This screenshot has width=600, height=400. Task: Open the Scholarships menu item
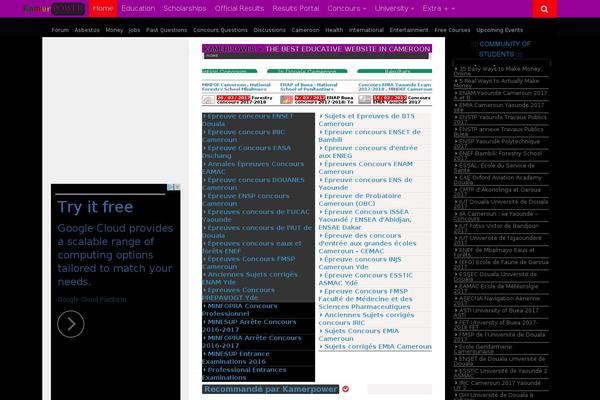point(185,8)
